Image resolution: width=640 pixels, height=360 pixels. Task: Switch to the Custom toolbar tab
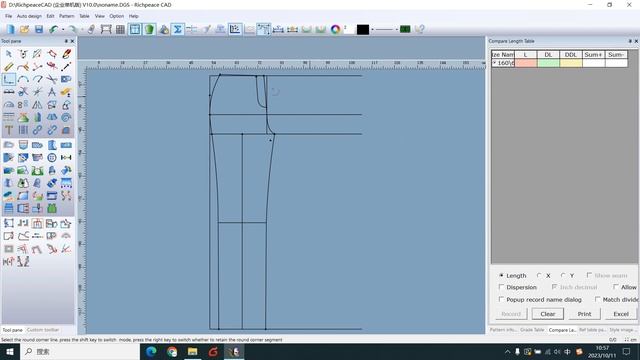(x=43, y=329)
